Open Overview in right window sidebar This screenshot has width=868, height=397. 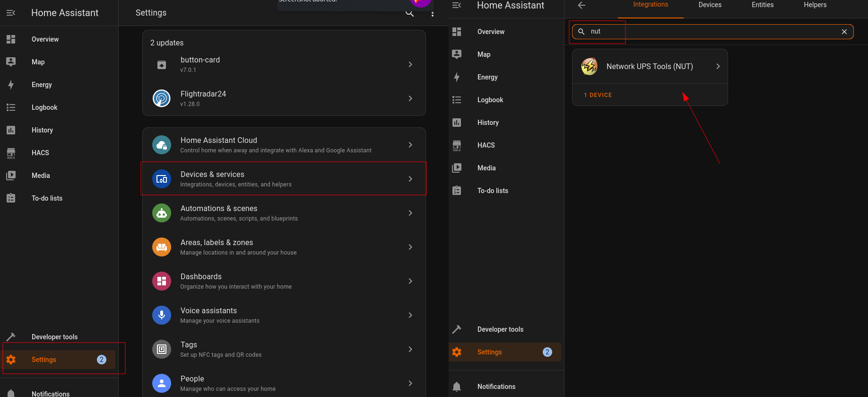[x=505, y=32]
